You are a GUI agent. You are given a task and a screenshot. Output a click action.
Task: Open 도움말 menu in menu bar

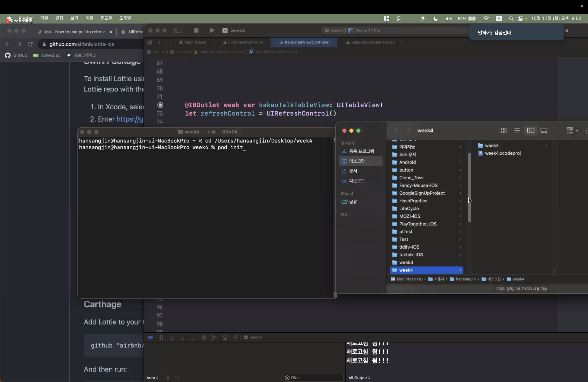(125, 18)
